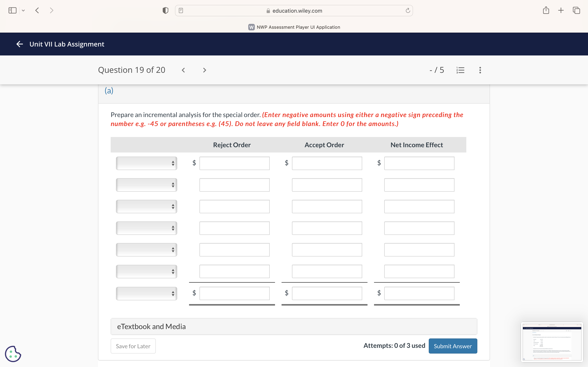Open the tab overview icon
The image size is (588, 367).
[x=576, y=10]
